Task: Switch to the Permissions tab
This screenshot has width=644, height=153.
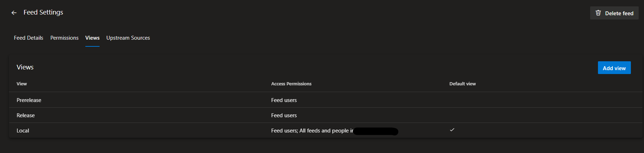Action: [64, 38]
